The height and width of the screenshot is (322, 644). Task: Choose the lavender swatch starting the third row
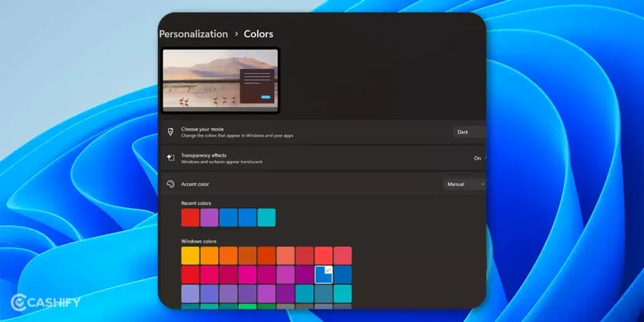tap(190, 294)
